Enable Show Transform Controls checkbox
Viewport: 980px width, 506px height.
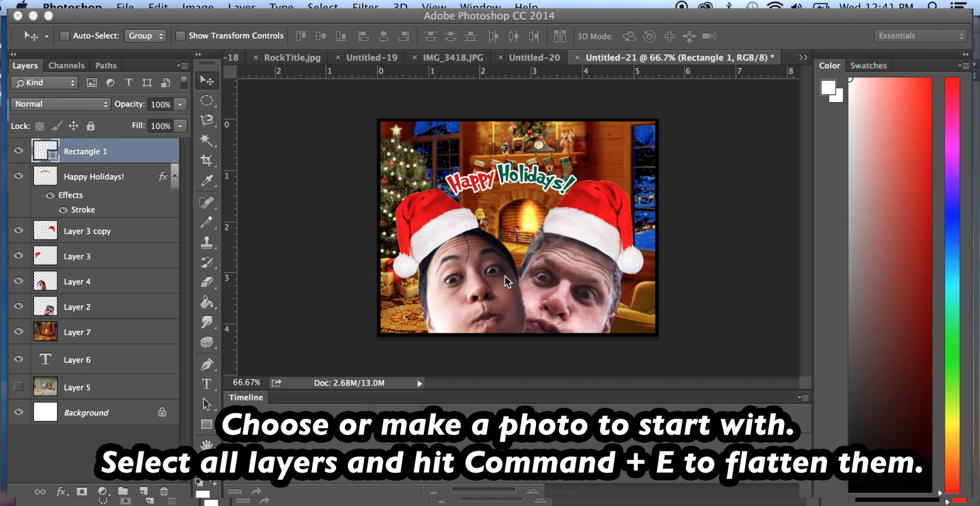[180, 35]
